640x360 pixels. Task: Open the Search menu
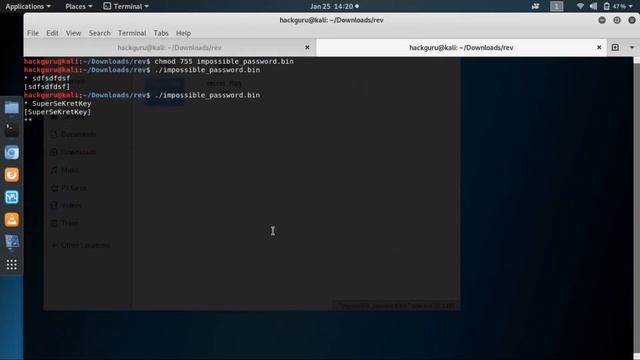click(x=100, y=33)
